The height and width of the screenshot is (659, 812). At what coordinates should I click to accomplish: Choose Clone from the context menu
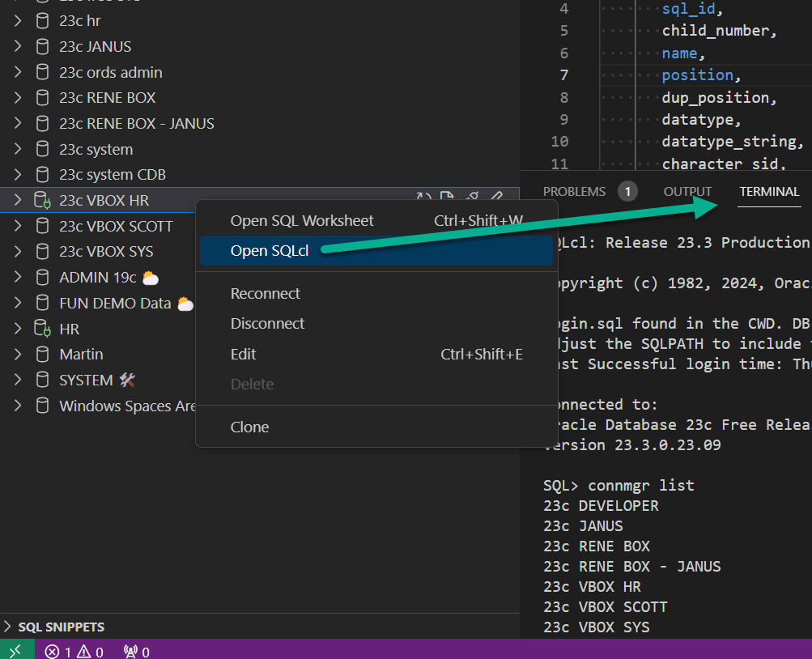tap(376, 427)
